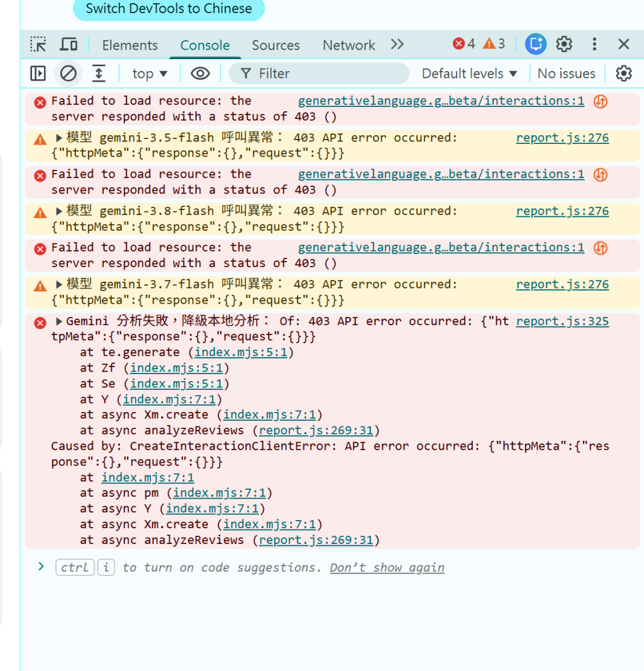Open the customize DevTools three-dot menu

click(x=594, y=44)
